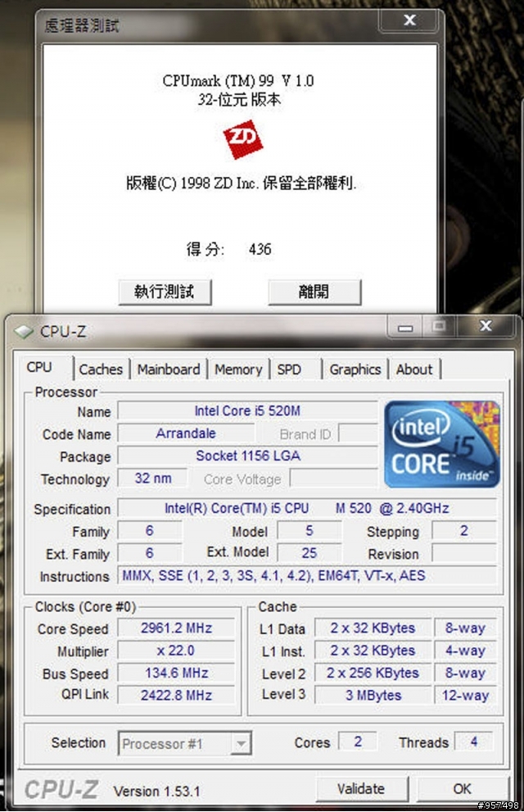
Task: Click the Cores value 2
Action: (358, 742)
